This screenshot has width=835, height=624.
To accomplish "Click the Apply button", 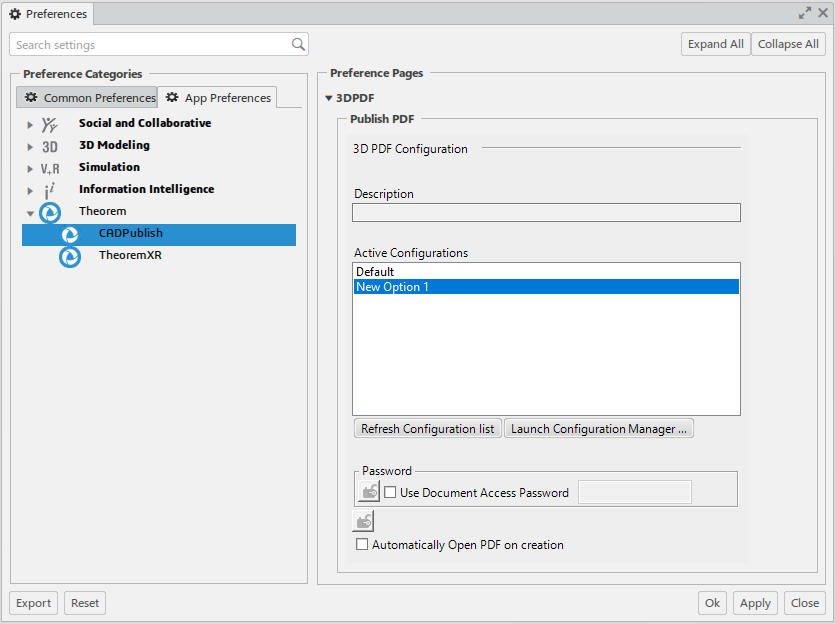I will coord(755,603).
